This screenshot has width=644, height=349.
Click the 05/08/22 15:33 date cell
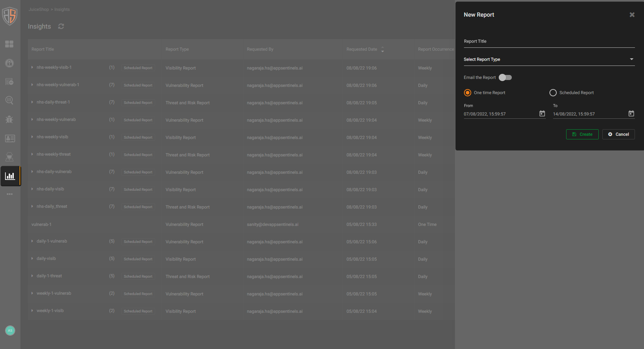click(361, 224)
